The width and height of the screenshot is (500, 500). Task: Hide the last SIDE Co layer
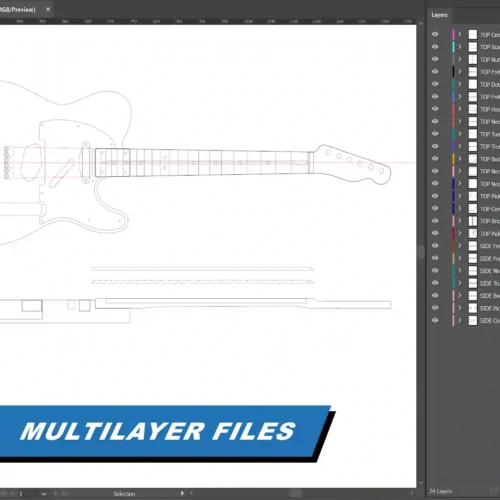click(435, 320)
